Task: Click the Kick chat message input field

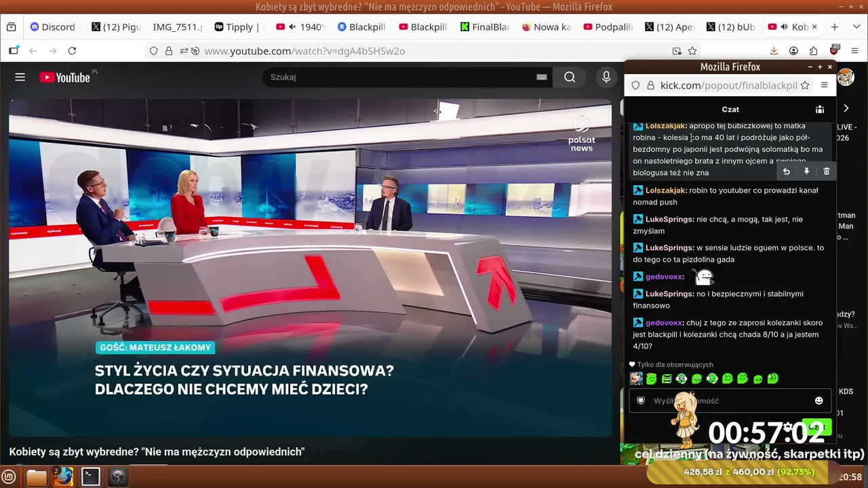Action: pyautogui.click(x=730, y=401)
